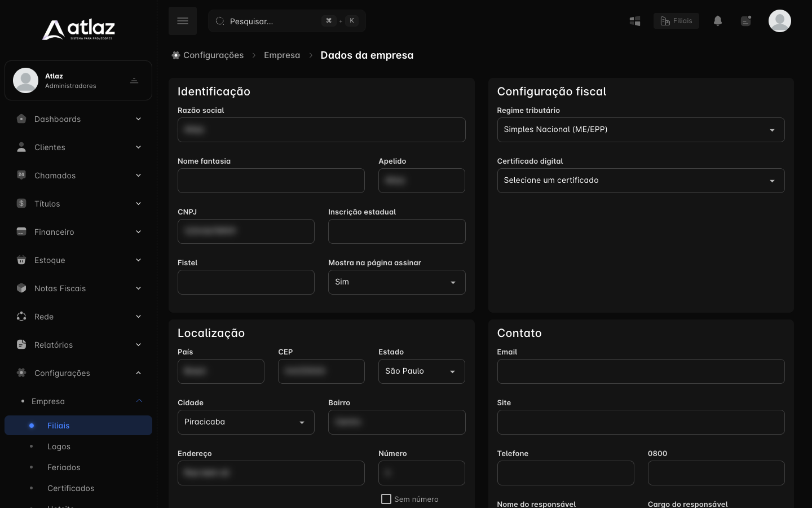Click the Windows-style grid icon in header
Viewport: 812px width, 508px height.
point(635,21)
